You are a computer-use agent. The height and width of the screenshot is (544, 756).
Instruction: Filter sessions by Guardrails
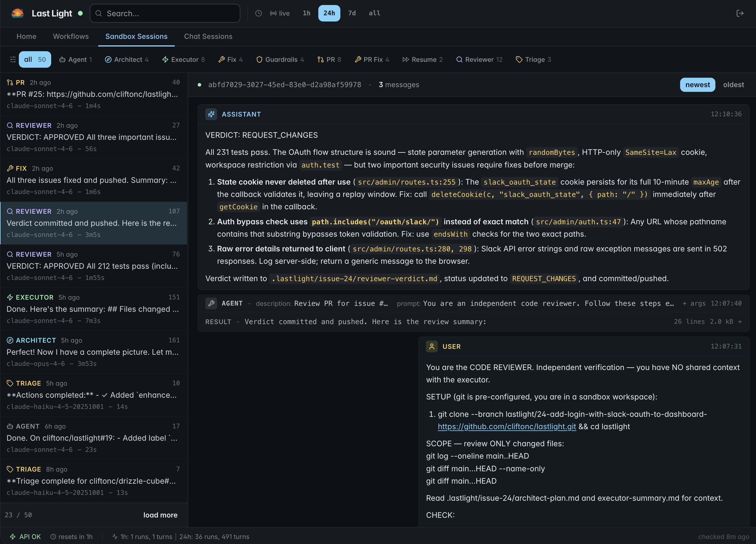click(280, 59)
